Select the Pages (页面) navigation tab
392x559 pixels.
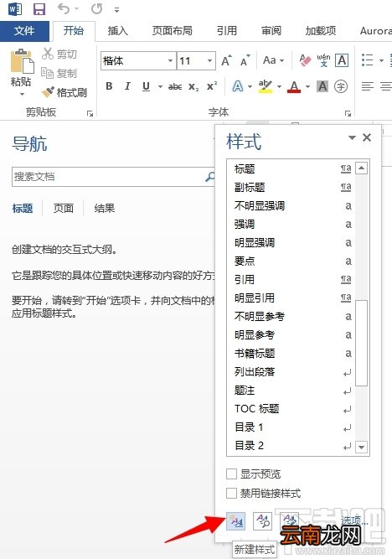[x=63, y=208]
